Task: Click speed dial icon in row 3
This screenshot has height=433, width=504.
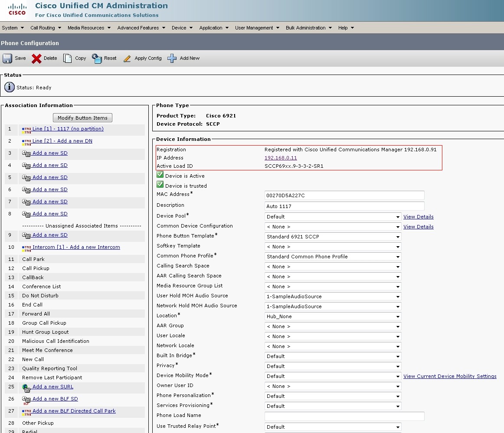Action: point(26,153)
